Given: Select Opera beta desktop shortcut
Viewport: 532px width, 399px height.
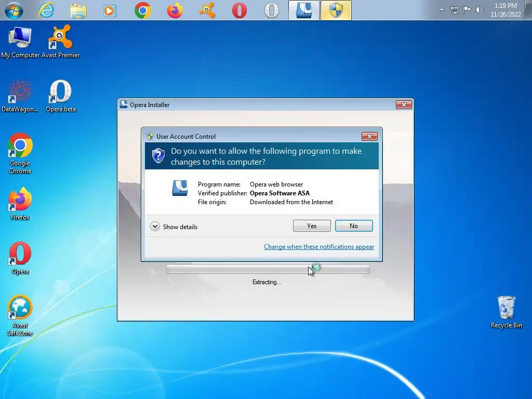Looking at the screenshot, I should click(x=61, y=96).
